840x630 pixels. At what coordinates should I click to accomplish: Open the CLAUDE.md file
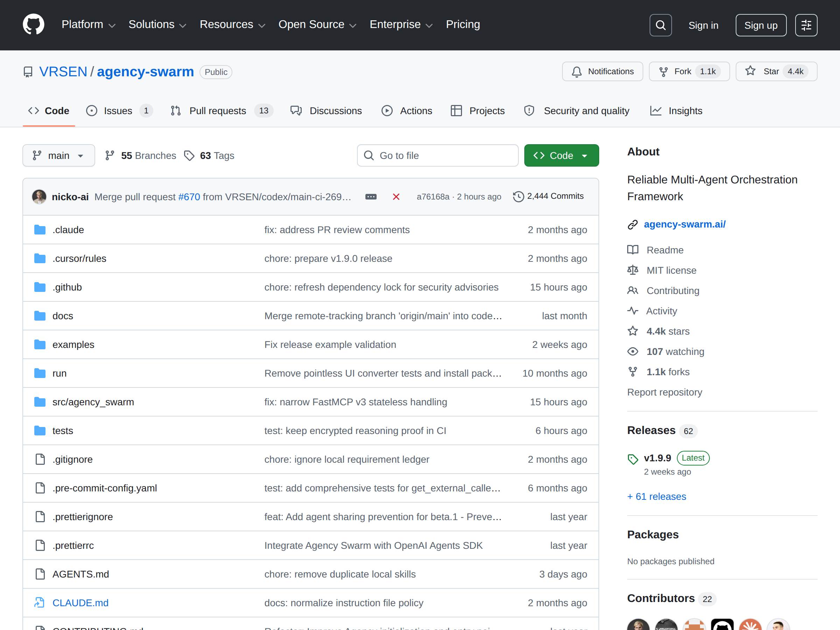click(x=80, y=603)
